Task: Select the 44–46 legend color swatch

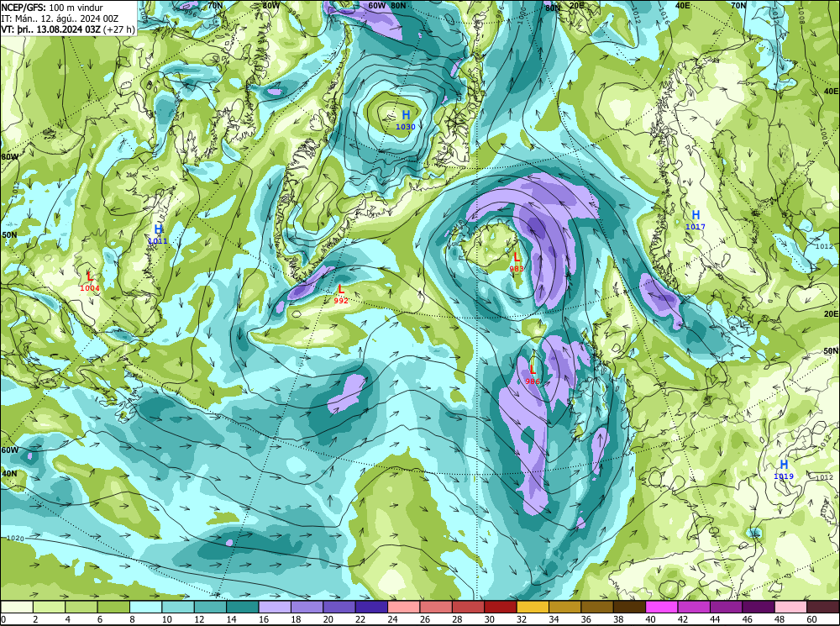Action: [727, 607]
